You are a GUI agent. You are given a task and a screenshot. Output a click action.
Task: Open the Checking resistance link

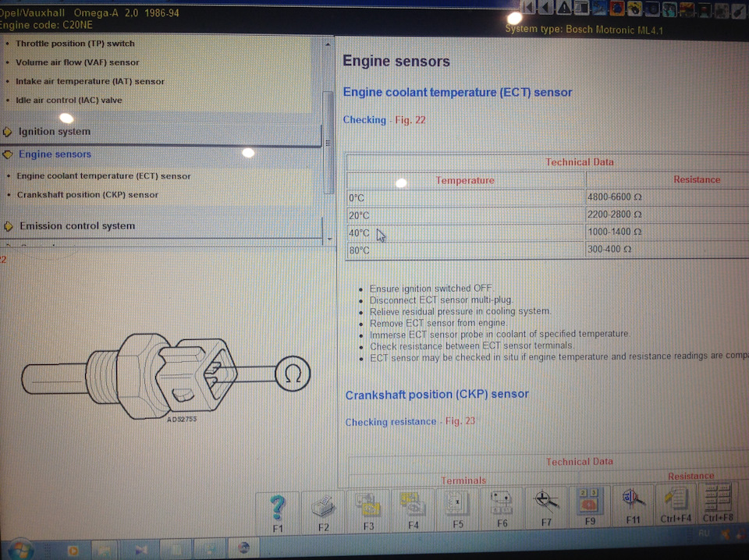(x=391, y=422)
